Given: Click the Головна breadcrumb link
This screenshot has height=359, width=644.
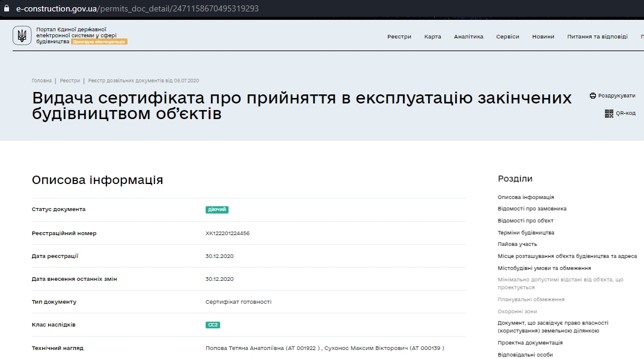Looking at the screenshot, I should point(42,81).
